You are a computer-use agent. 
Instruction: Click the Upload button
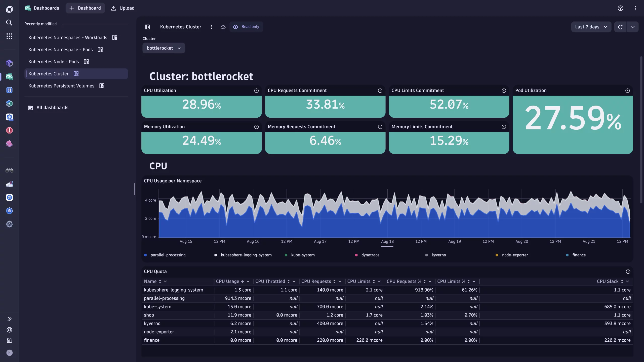coord(123,8)
